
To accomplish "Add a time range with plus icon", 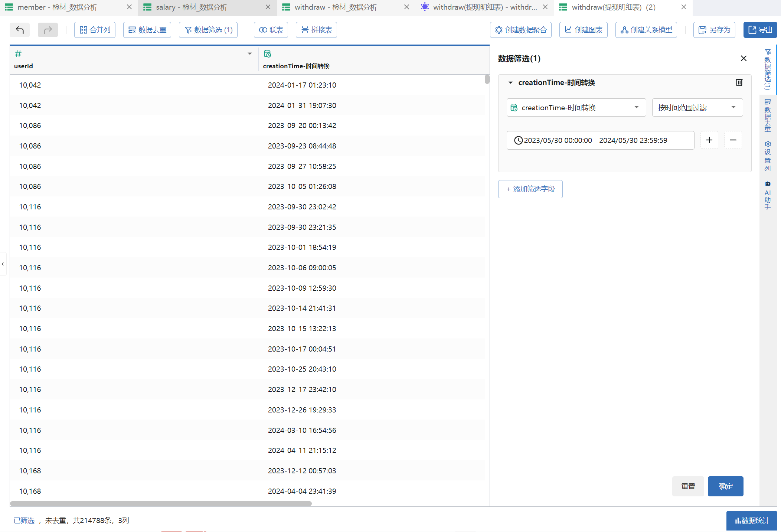I will (709, 140).
